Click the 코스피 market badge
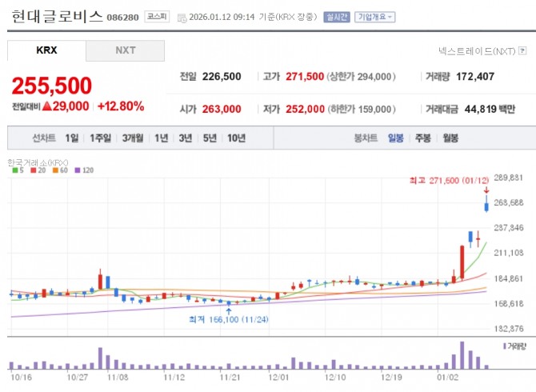 [157, 17]
